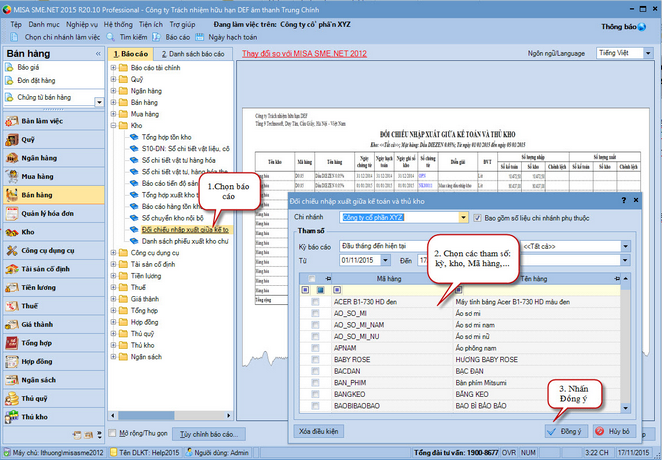Select Tổng hợp tồn kho report

point(166,137)
